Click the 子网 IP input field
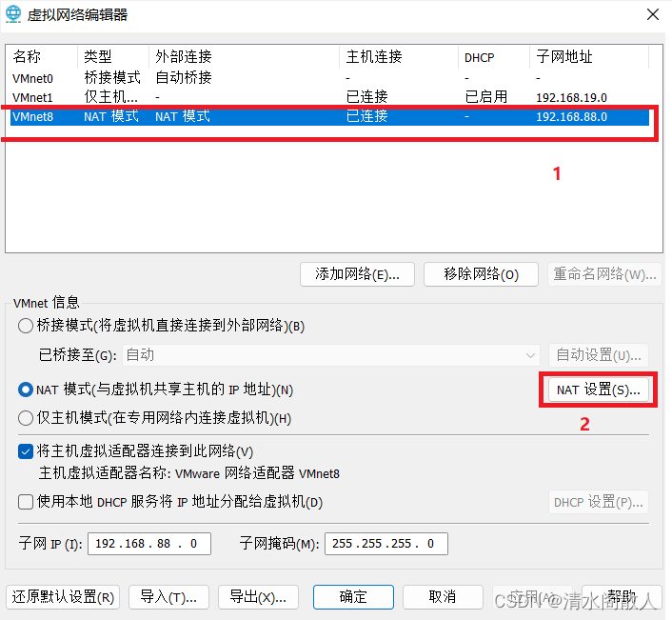Viewport: 672px width, 620px height. [x=149, y=544]
